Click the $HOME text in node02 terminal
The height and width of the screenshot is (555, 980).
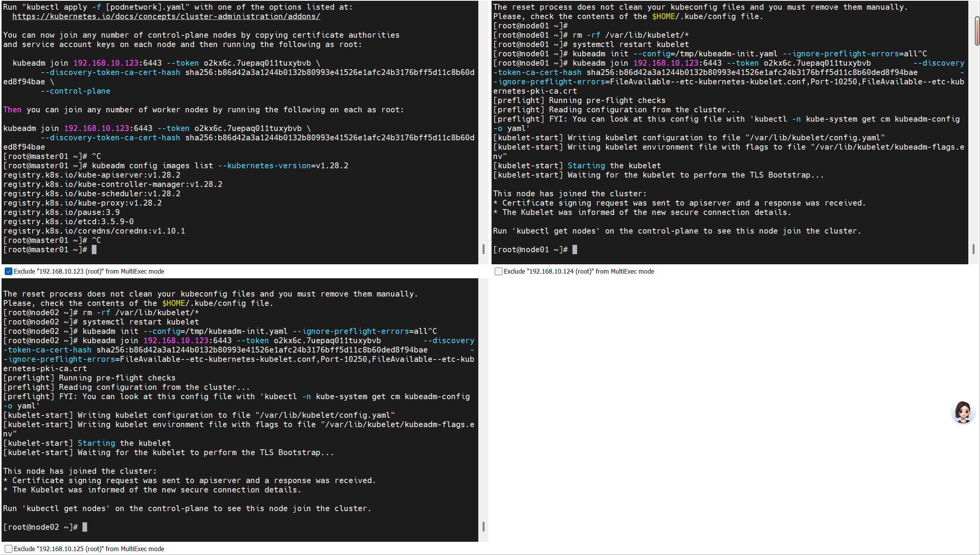tap(173, 303)
